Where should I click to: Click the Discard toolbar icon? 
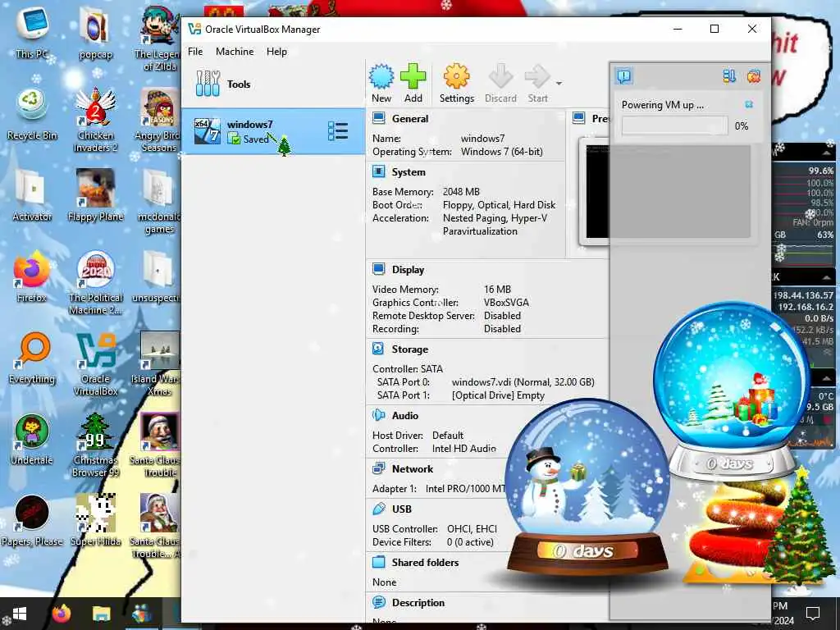pos(501,83)
